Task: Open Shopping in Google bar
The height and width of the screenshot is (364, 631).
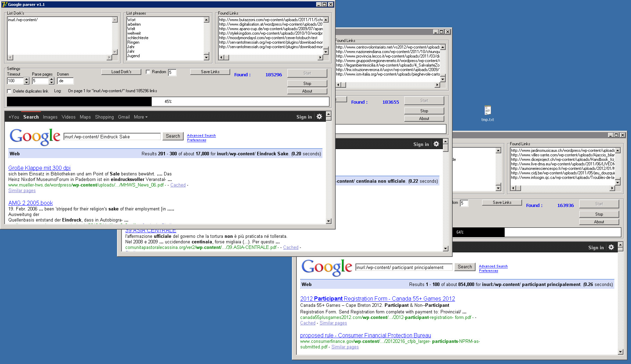Action: coord(104,117)
